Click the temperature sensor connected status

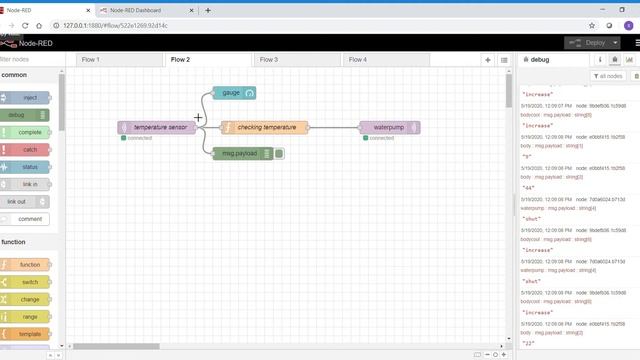[x=136, y=138]
